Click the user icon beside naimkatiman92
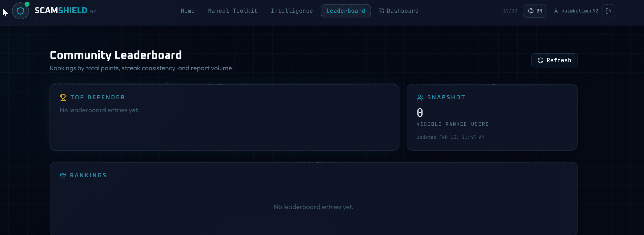 557,11
